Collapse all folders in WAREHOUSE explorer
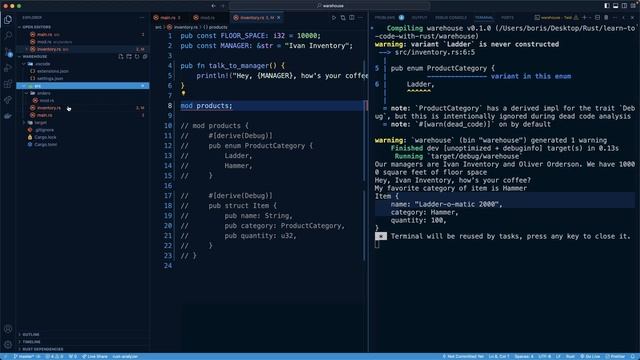This screenshot has height=360, width=640. coord(145,57)
